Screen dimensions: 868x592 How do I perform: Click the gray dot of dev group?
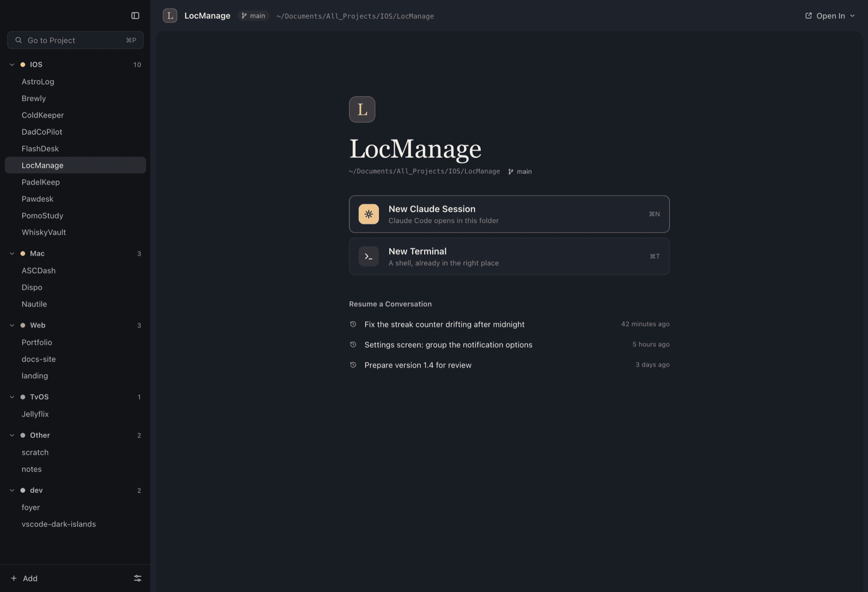[x=23, y=490]
